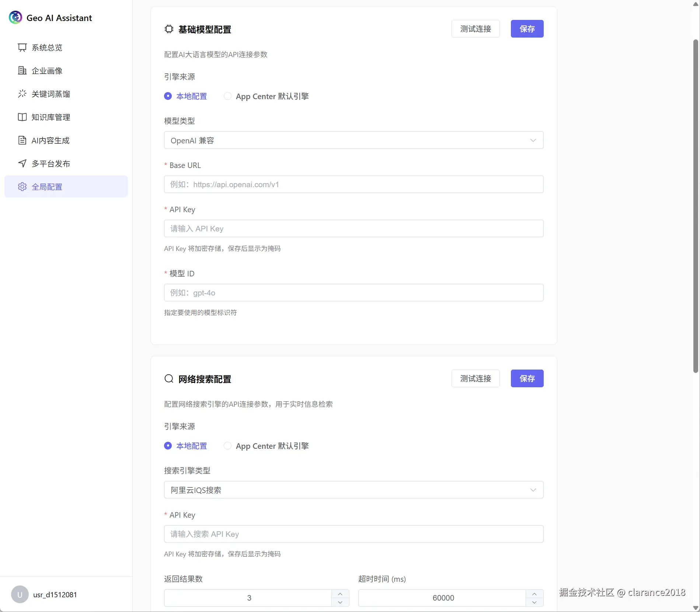Click the 全局配置 gear icon
This screenshot has height=612, width=700.
[22, 187]
